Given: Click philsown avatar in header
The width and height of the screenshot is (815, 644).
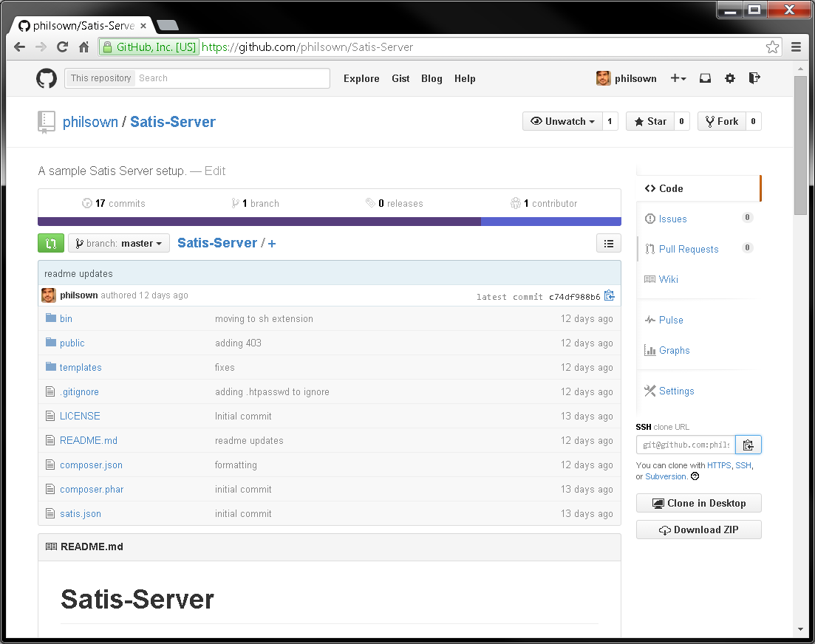Looking at the screenshot, I should point(603,78).
